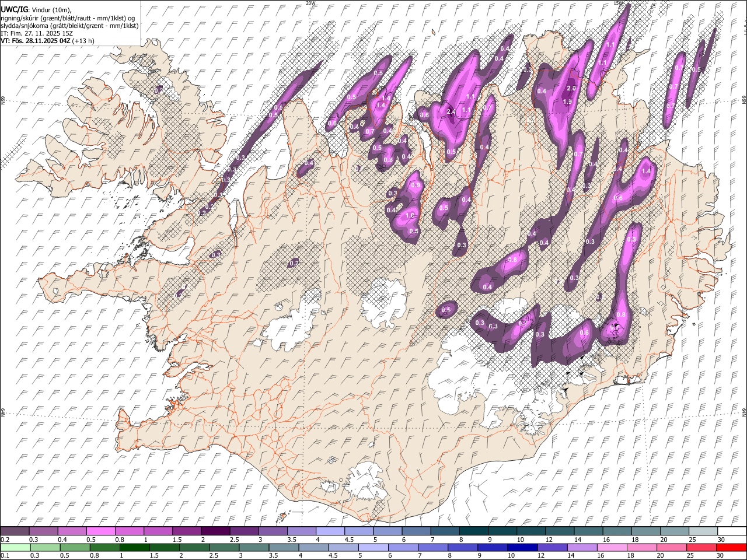
Task: Pick the 3 violet swatch, upper legend row
Action: pos(273,531)
